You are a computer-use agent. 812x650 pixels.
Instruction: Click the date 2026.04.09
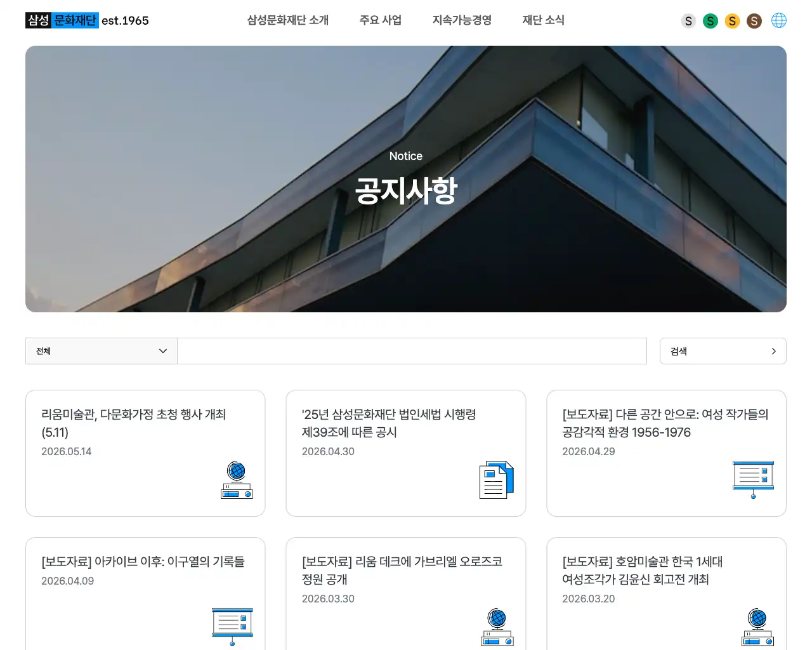pyautogui.click(x=67, y=581)
